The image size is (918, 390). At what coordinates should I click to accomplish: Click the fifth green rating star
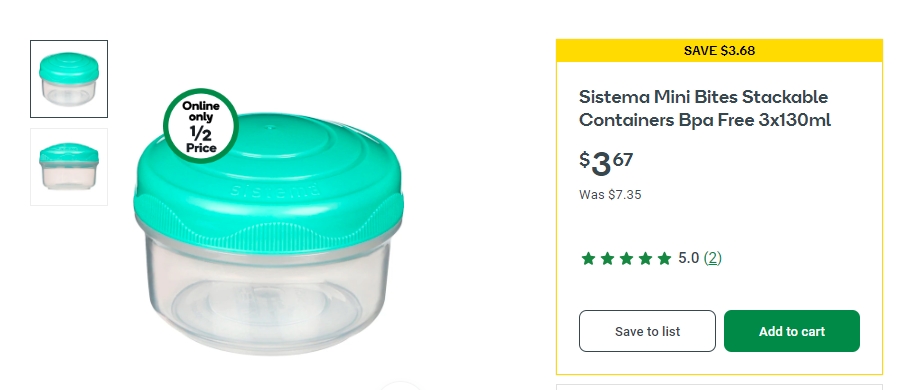point(664,258)
